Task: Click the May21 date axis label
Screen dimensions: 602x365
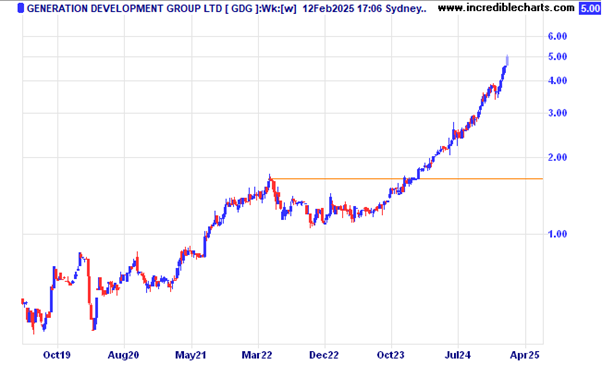Action: tap(190, 355)
